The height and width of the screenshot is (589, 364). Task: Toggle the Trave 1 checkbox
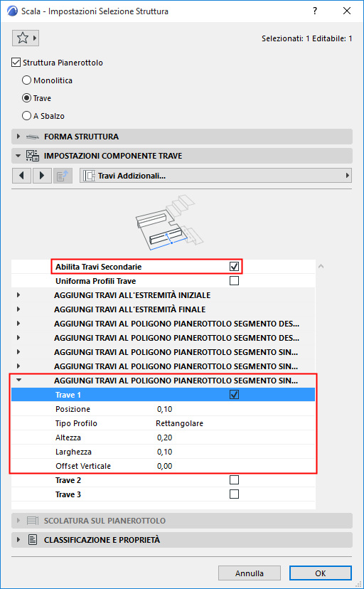click(x=234, y=394)
